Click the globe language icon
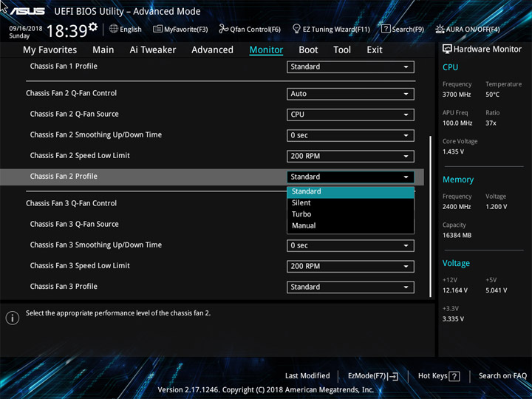The image size is (532, 399). coord(114,29)
